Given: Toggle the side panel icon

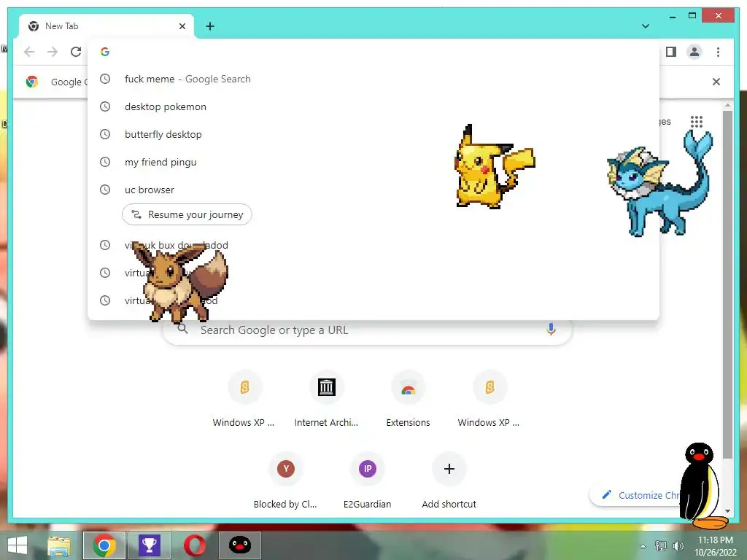Looking at the screenshot, I should tap(671, 52).
